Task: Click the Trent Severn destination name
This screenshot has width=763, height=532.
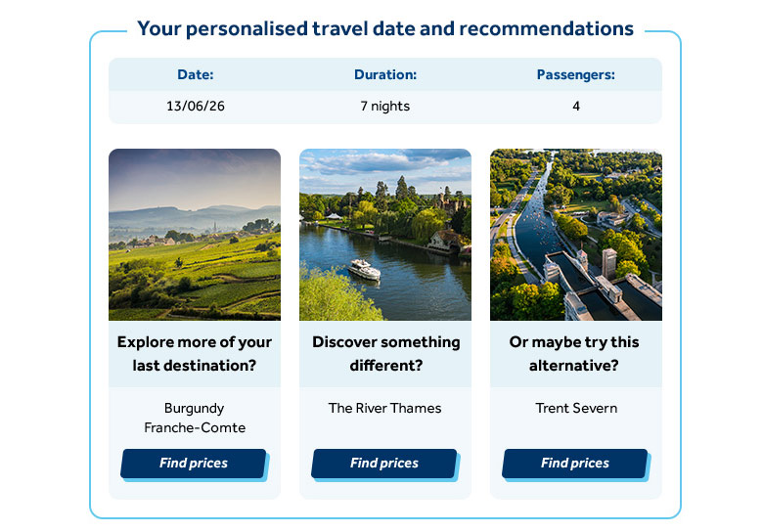Action: tap(576, 408)
